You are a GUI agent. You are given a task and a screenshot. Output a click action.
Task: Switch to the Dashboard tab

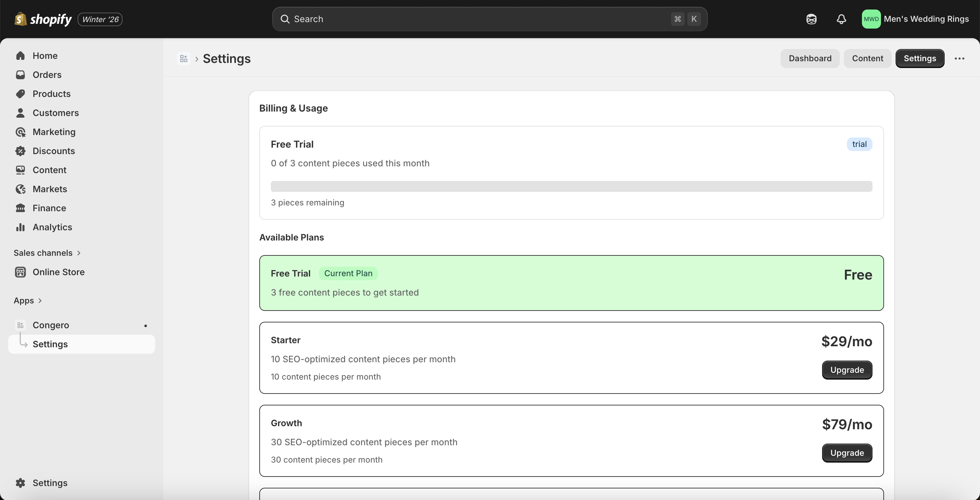point(810,58)
